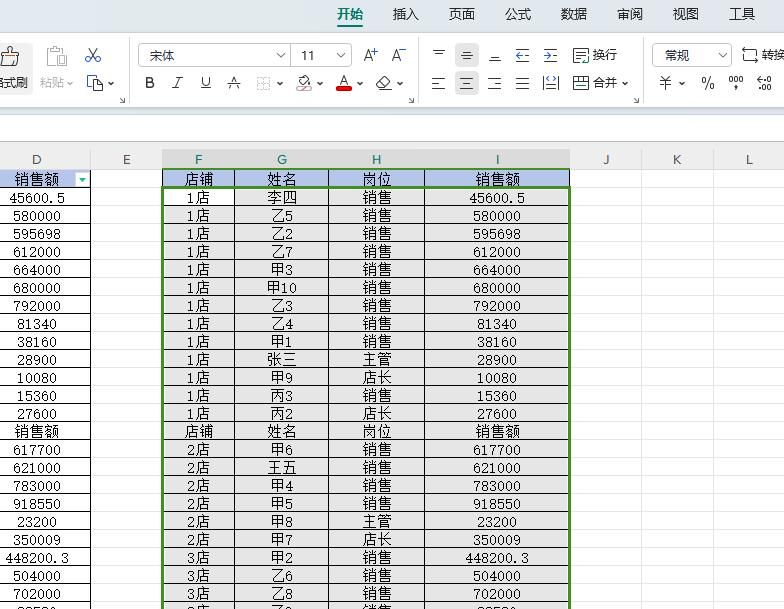Switch to the 视图 tab

click(686, 14)
